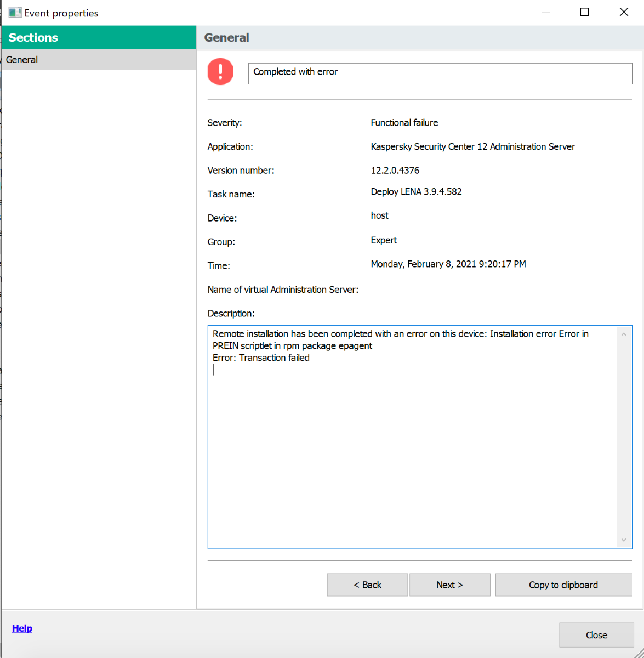Image resolution: width=644 pixels, height=658 pixels.
Task: Minimize the Event properties window
Action: 545,12
